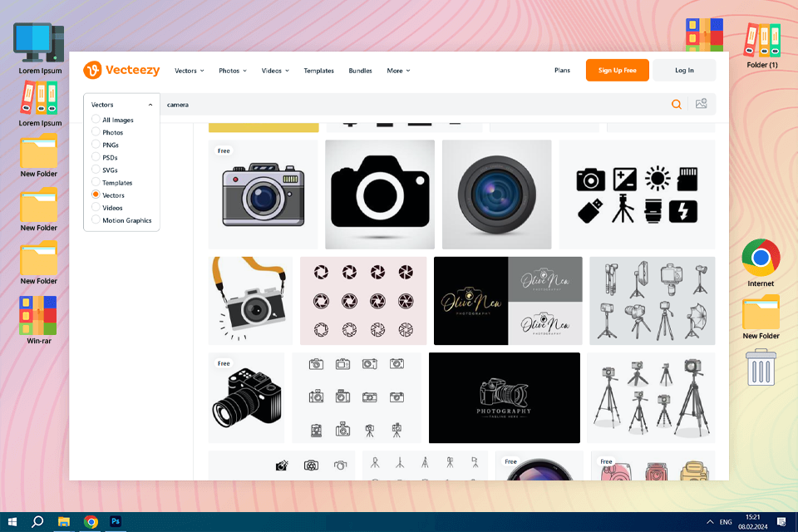798x532 pixels.
Task: Select the SVGs radio option
Action: pyautogui.click(x=105, y=170)
